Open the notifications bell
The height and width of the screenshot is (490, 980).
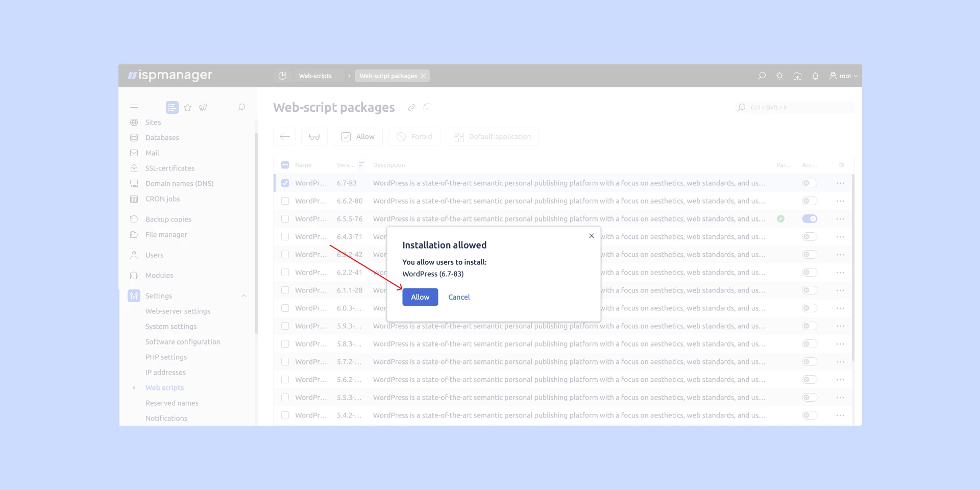tap(815, 76)
